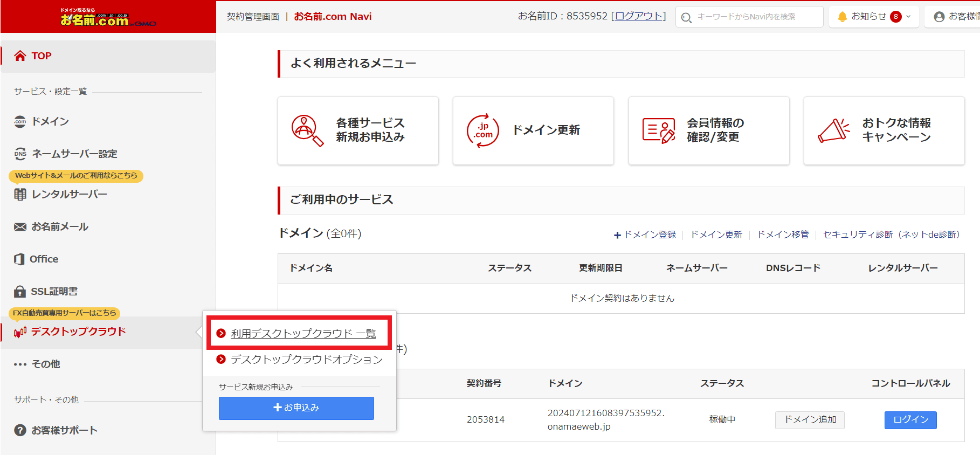Open 利用デスクトップクラウド一覧 from flyout menu
Screen dimensions: 980x455
(x=303, y=334)
